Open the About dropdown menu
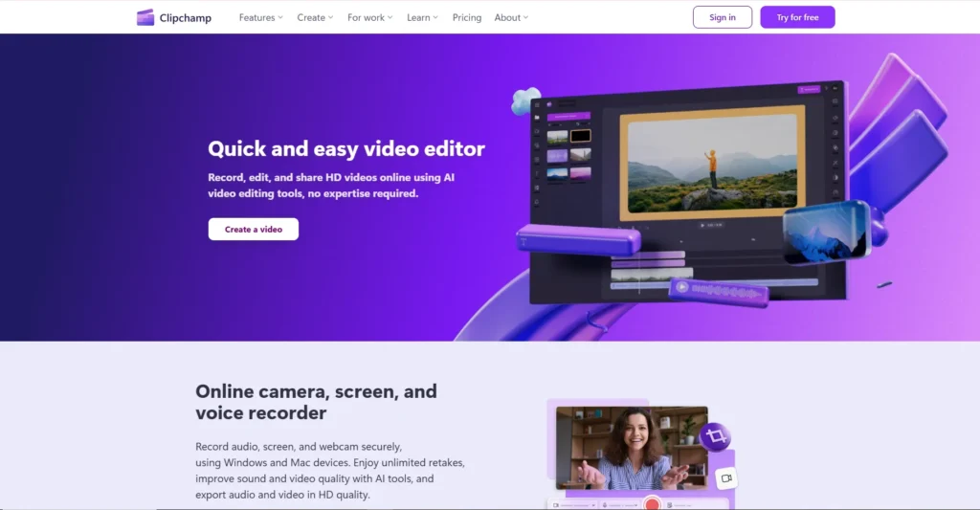980x510 pixels. point(511,17)
